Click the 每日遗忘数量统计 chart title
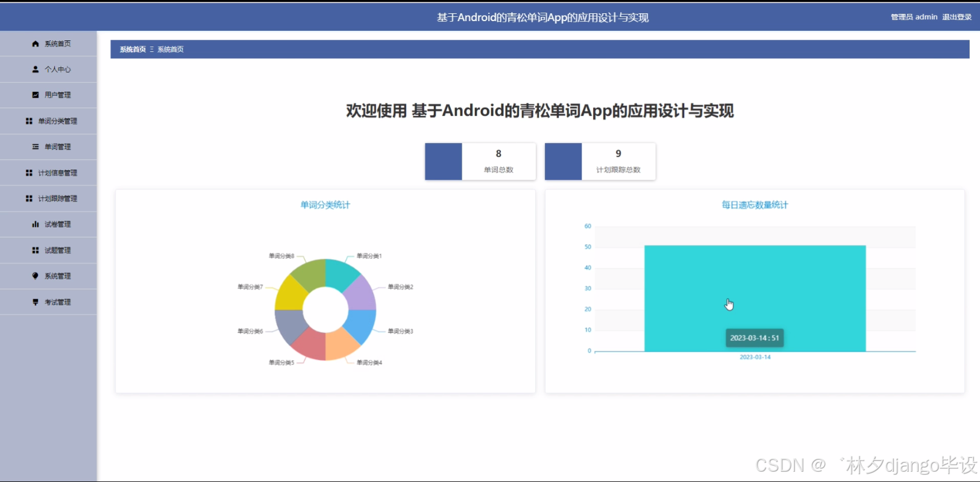 coord(755,205)
